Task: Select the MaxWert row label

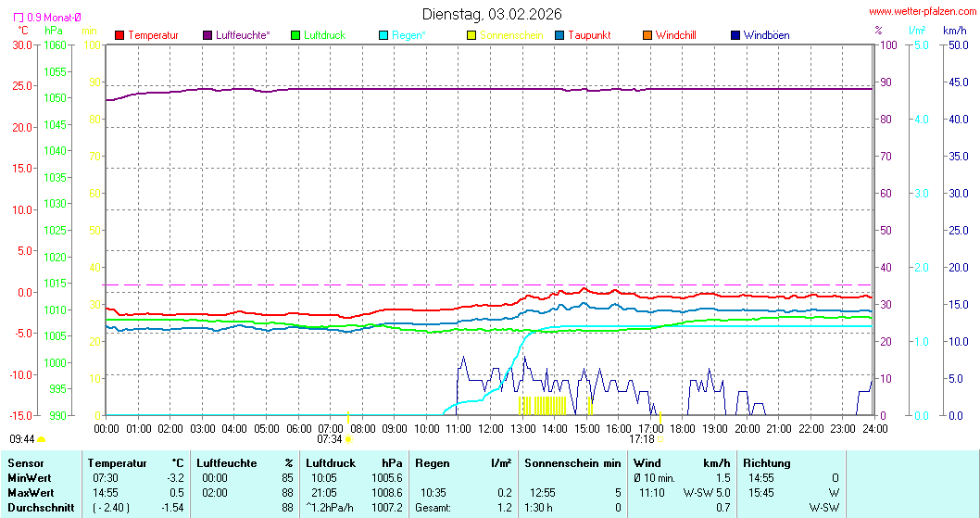Action: (30, 492)
